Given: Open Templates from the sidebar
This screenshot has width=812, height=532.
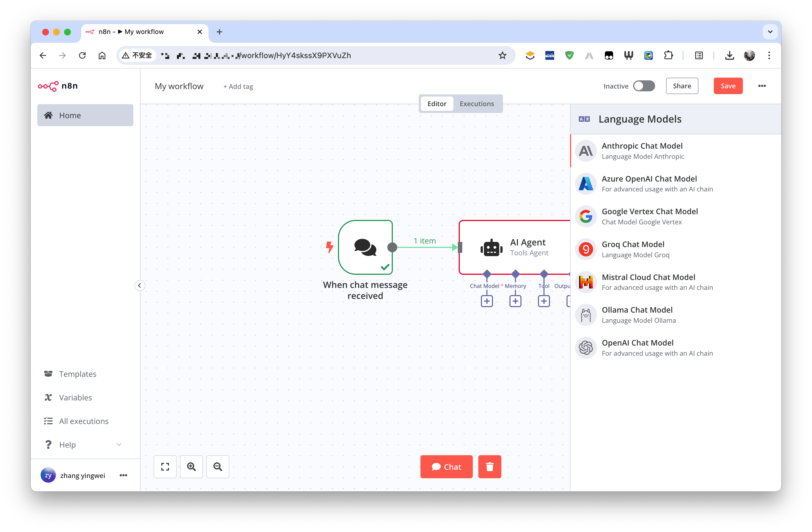Looking at the screenshot, I should pyautogui.click(x=77, y=374).
